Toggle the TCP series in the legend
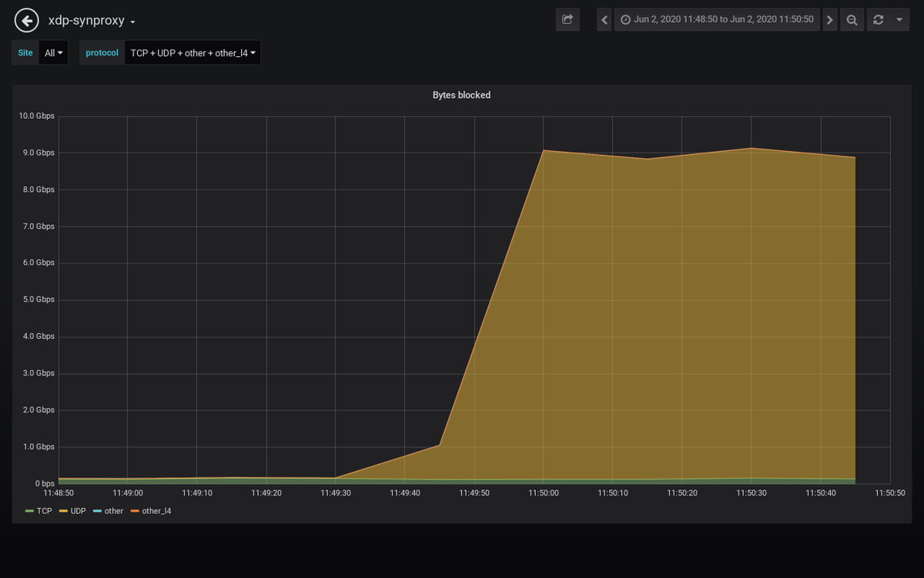Image resolution: width=924 pixels, height=578 pixels. [x=45, y=511]
